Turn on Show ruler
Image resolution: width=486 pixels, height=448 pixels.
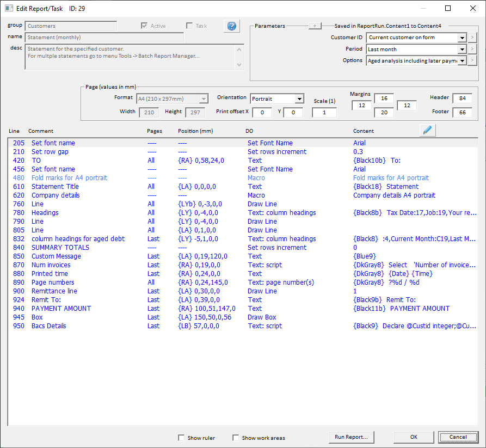[180, 438]
